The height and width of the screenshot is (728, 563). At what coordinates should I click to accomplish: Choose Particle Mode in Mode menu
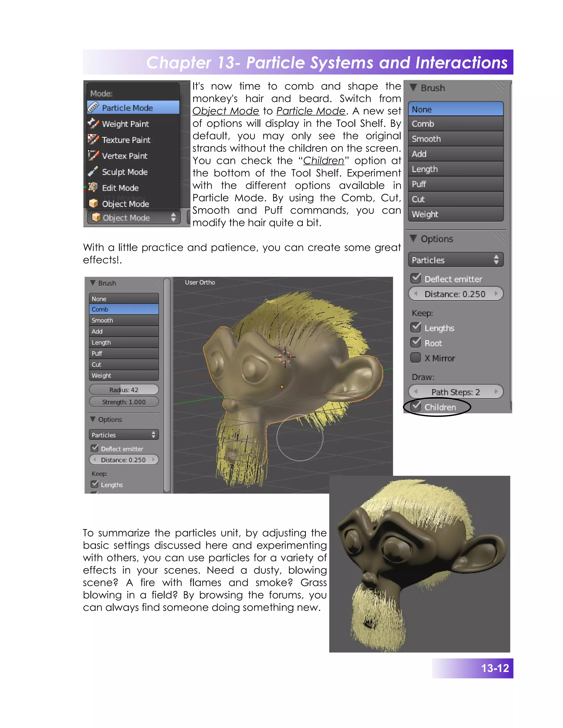pyautogui.click(x=133, y=108)
